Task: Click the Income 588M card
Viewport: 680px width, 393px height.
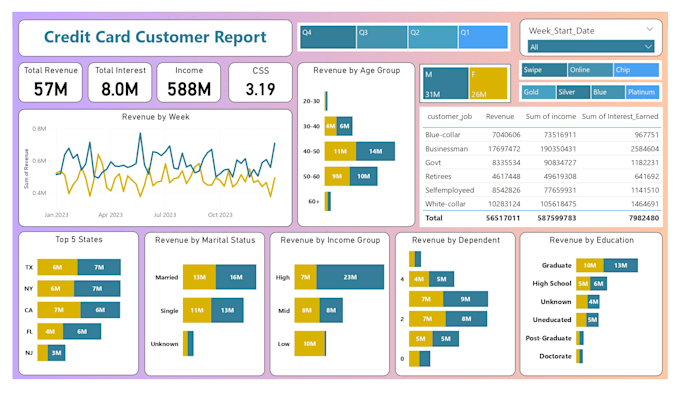Action: 189,82
